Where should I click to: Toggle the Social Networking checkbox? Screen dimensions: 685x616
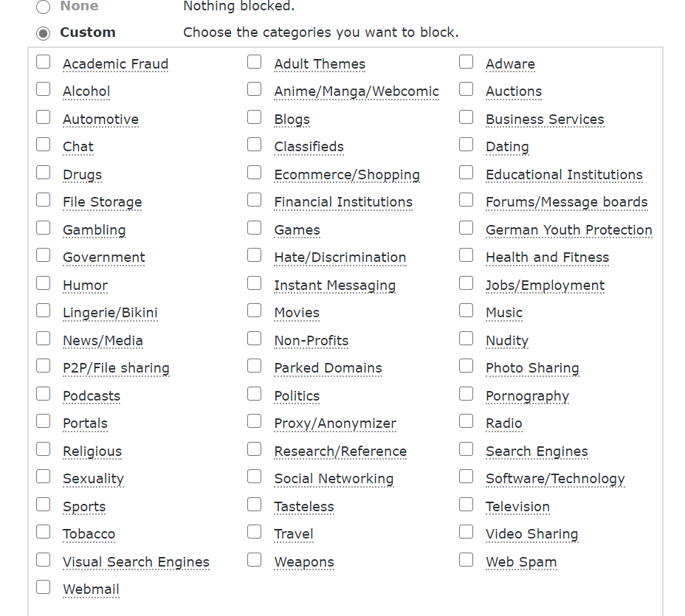(x=255, y=477)
